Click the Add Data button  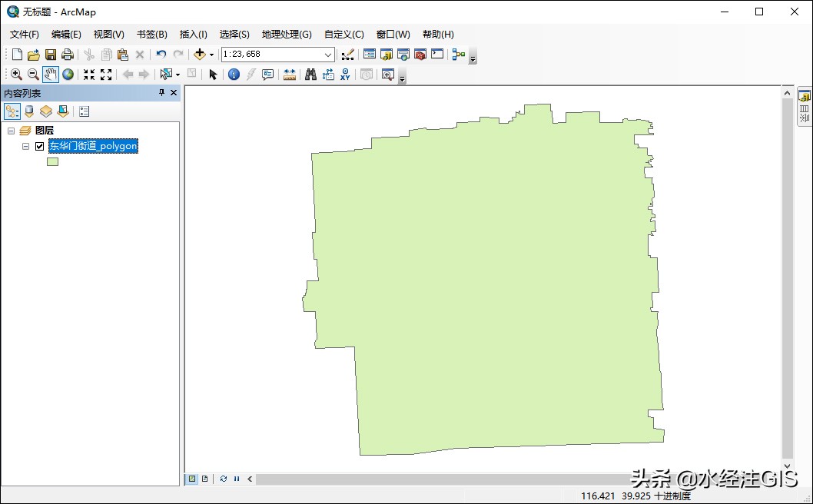[200, 54]
